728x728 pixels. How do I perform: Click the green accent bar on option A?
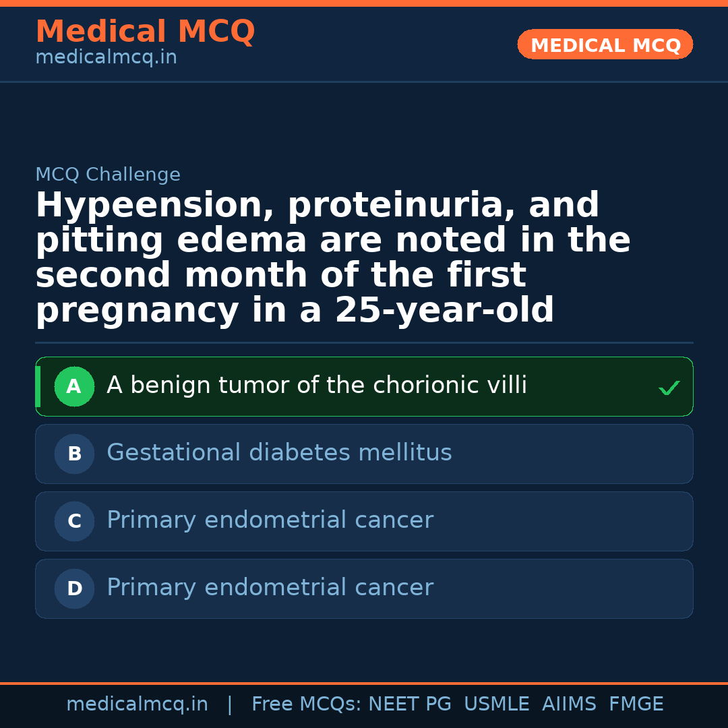38,387
